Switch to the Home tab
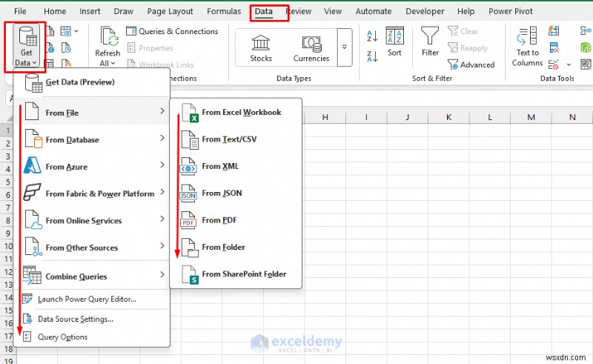Viewport: 593px width, 364px height. click(x=55, y=11)
